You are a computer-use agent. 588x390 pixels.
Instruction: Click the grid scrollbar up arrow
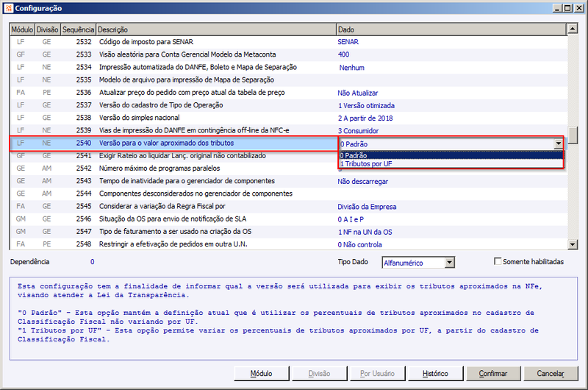573,29
